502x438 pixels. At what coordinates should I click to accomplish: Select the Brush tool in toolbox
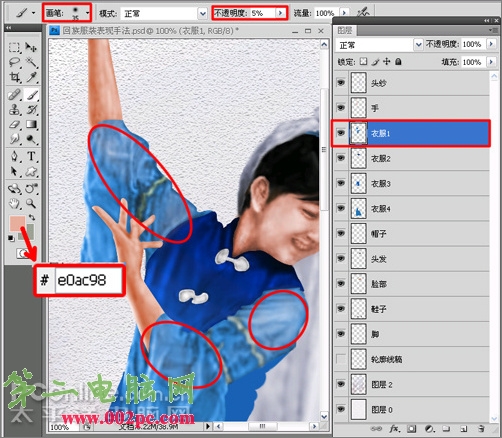click(31, 95)
